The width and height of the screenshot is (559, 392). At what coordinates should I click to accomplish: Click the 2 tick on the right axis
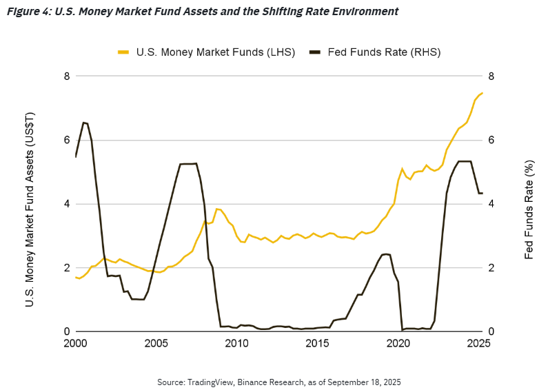[491, 268]
